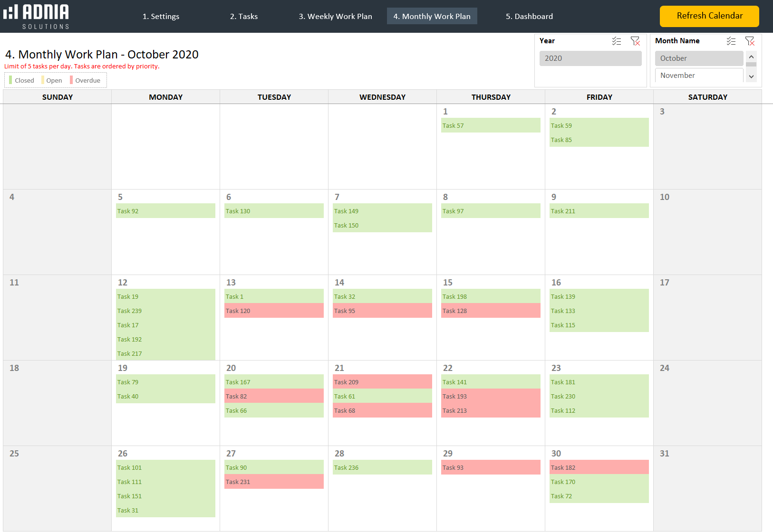Select year 2020 in the Year slicer
Viewport: 773px width, 532px height.
590,58
